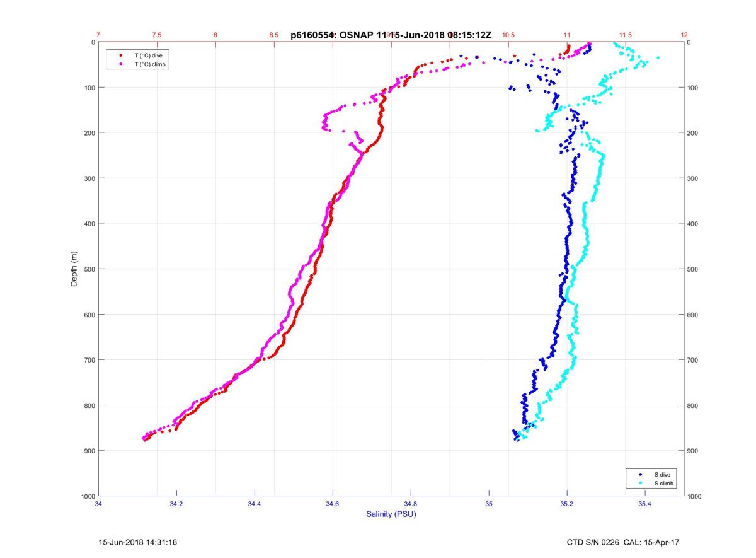The width and height of the screenshot is (756, 558).
Task: Click the red marker beside 'T (°C) dive'
Action: pyautogui.click(x=120, y=55)
